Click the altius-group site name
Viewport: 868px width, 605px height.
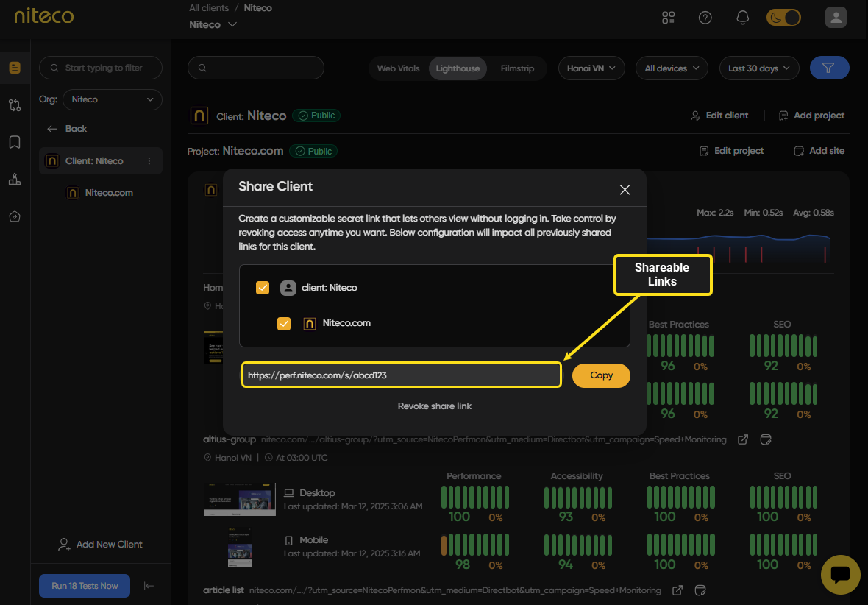(x=230, y=439)
